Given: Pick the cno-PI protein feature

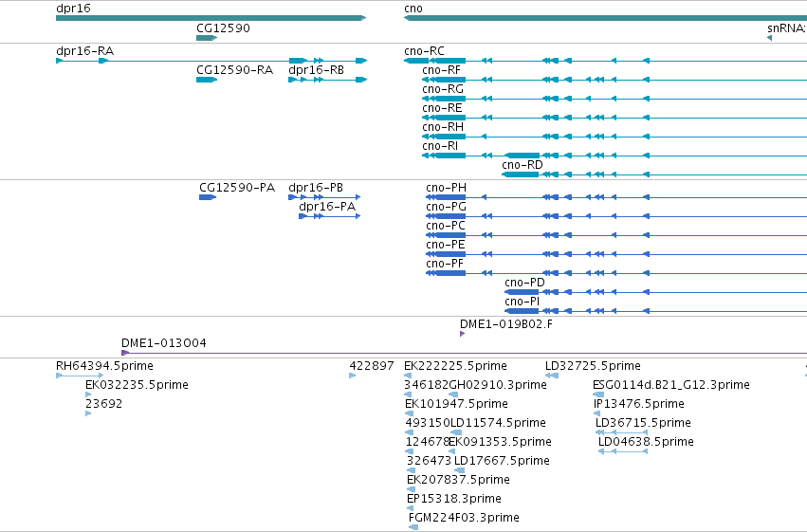Looking at the screenshot, I should 655,311.
